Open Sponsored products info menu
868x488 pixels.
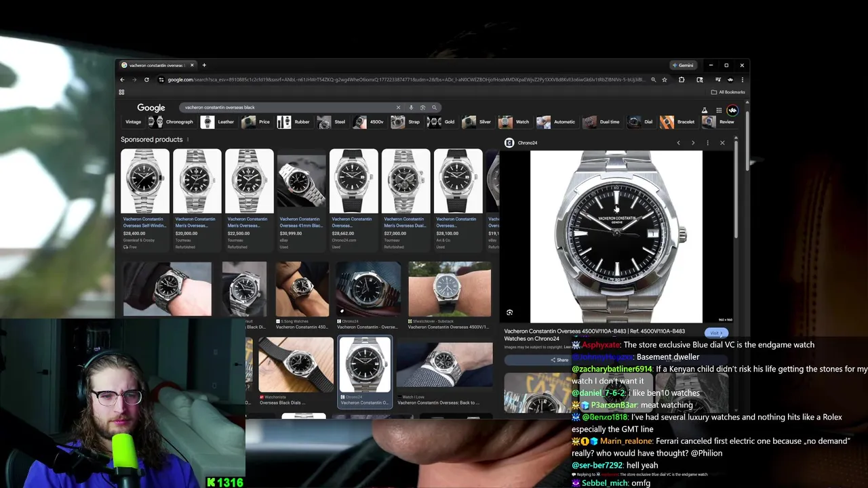[x=188, y=140]
